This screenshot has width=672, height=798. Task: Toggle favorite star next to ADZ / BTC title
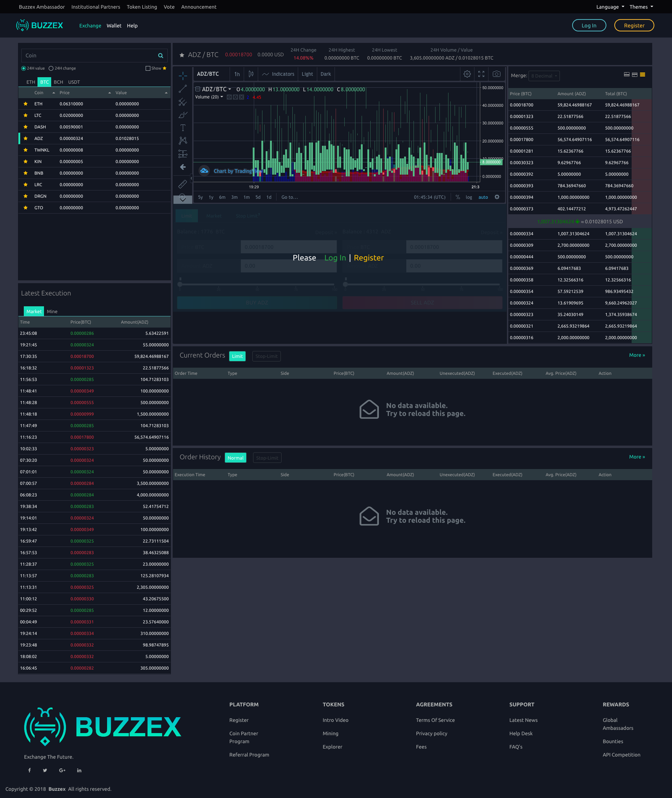(x=182, y=55)
